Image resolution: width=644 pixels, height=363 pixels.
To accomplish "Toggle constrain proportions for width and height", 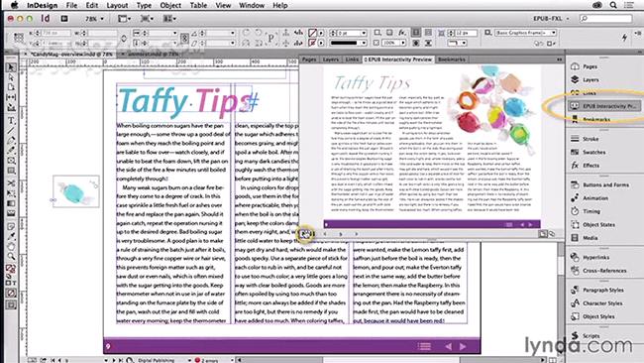I will click(124, 39).
